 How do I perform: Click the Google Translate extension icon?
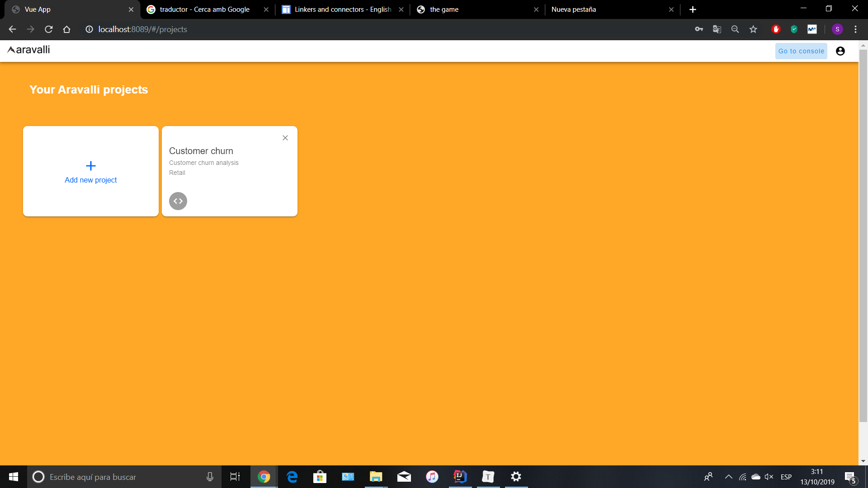click(717, 29)
